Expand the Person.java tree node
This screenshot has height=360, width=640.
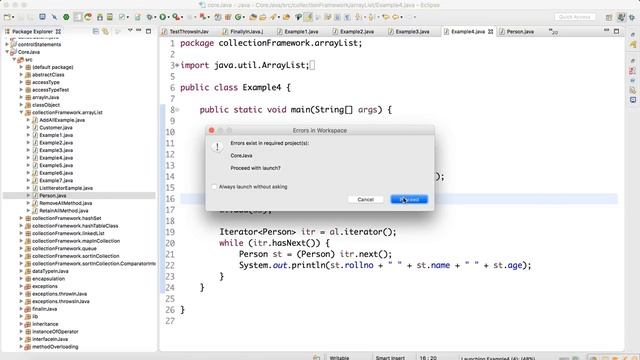click(x=28, y=196)
